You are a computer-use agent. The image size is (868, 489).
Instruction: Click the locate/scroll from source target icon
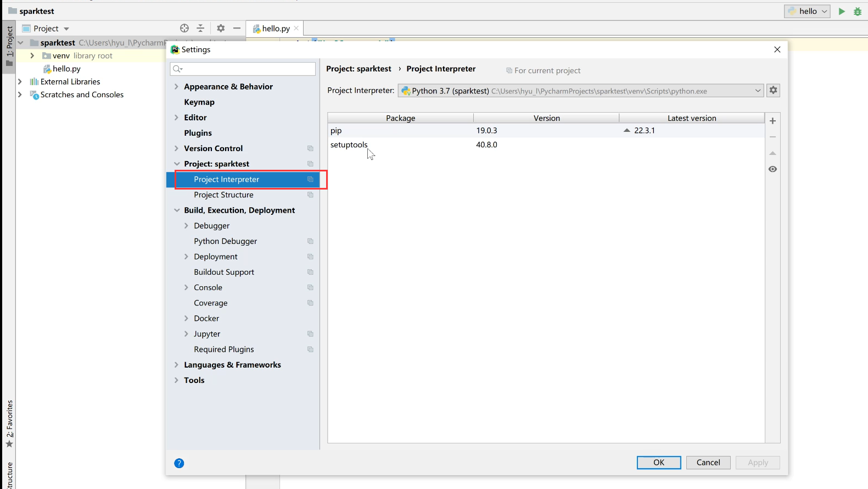pyautogui.click(x=184, y=28)
